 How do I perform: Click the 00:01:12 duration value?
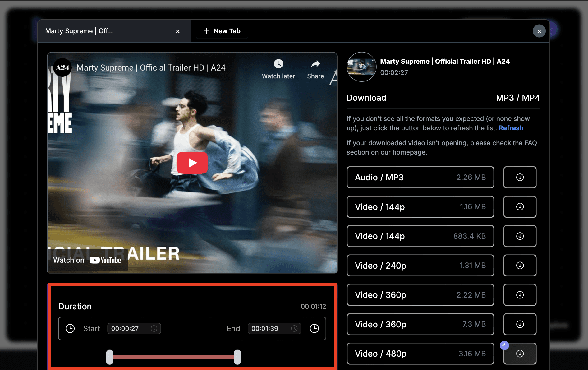(x=313, y=307)
